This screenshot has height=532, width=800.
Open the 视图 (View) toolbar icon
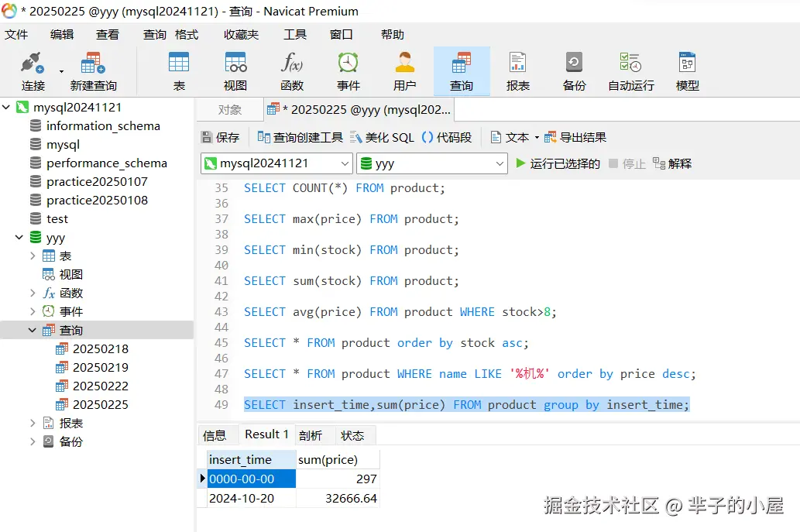coord(235,71)
